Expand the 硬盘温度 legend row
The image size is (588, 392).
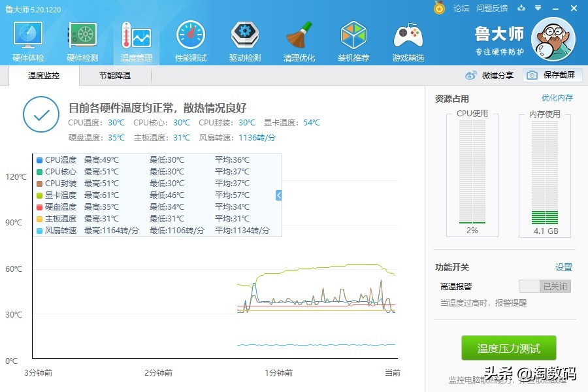click(58, 207)
